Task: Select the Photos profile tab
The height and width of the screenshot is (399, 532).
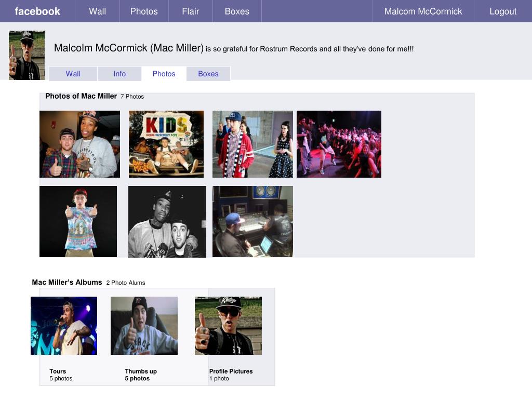Action: click(x=164, y=74)
